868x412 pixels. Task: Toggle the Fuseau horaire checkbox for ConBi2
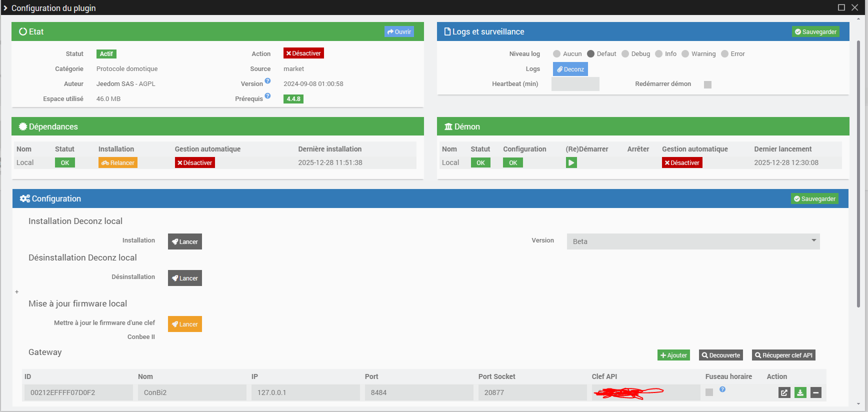(709, 392)
